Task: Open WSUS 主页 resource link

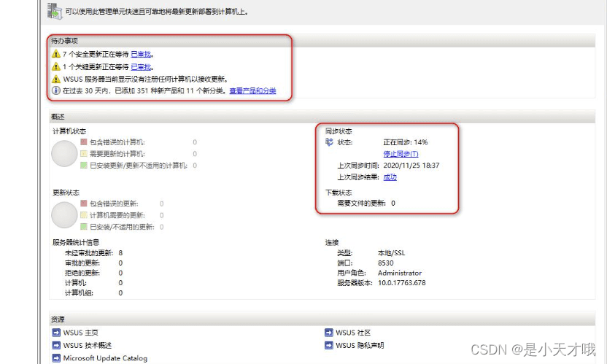Action: 80,333
